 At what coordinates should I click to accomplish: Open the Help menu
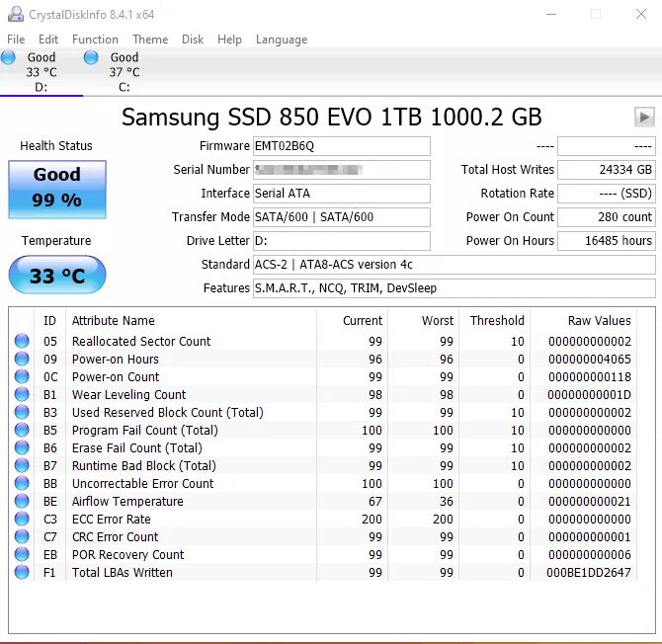point(229,40)
